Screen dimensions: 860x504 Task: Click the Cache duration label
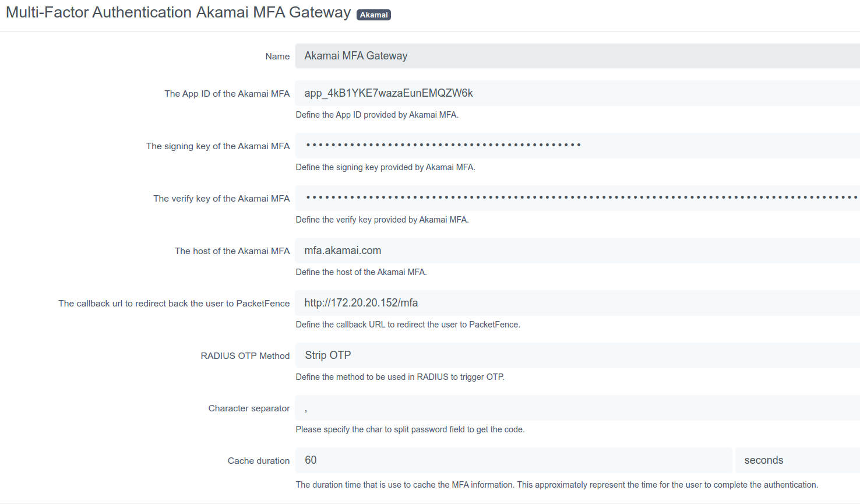(x=258, y=460)
